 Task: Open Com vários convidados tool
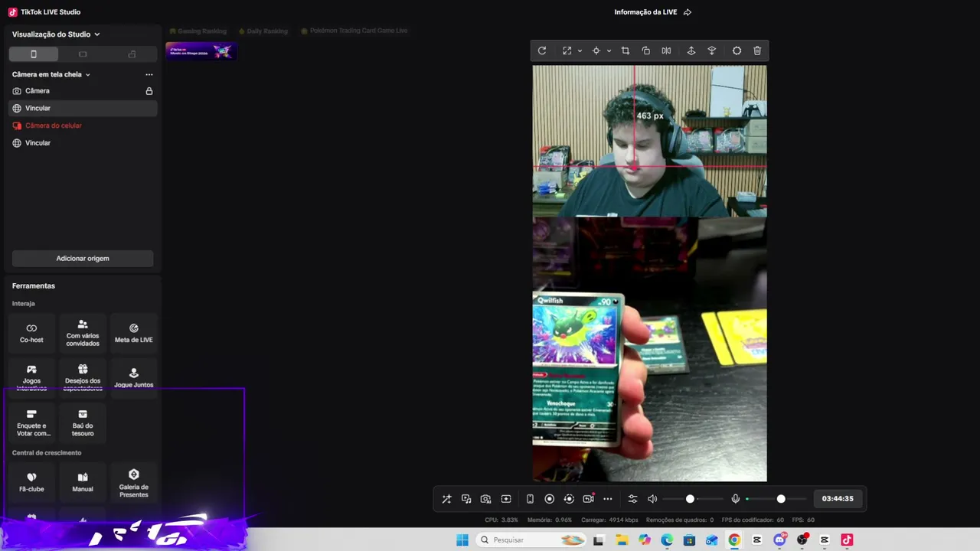tap(83, 333)
